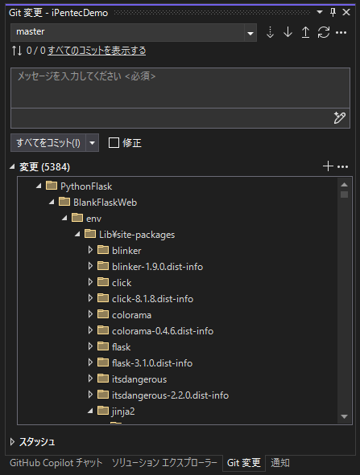Click the itsdangerous folder icon

pos(103,378)
